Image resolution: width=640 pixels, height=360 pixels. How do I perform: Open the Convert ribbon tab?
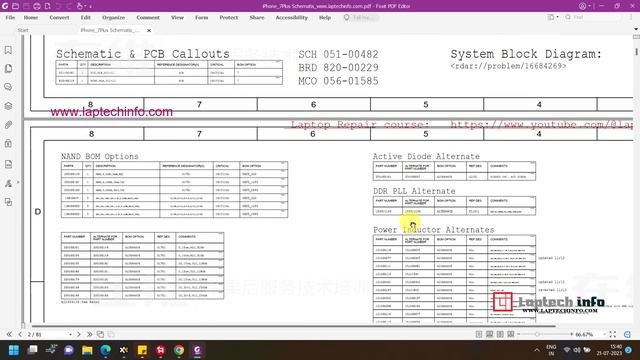click(x=59, y=18)
